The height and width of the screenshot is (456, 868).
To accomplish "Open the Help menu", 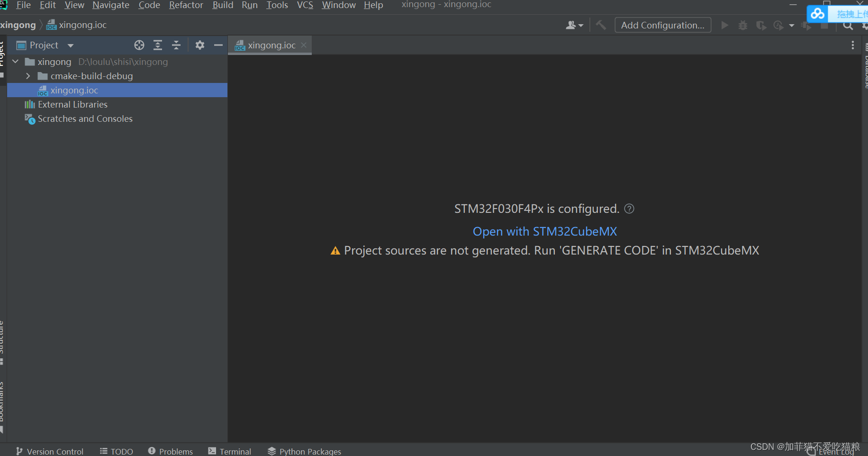I will (373, 5).
